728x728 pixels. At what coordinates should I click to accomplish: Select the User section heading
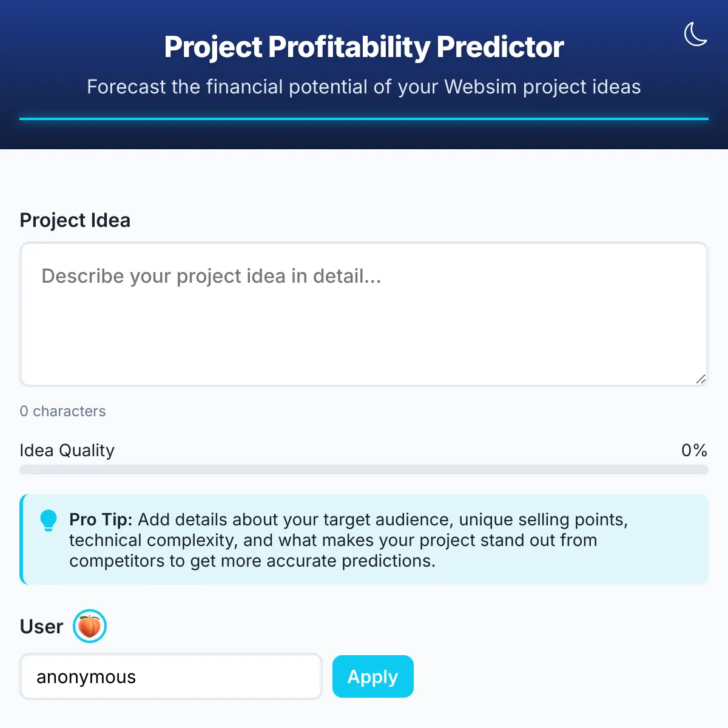coord(41,625)
